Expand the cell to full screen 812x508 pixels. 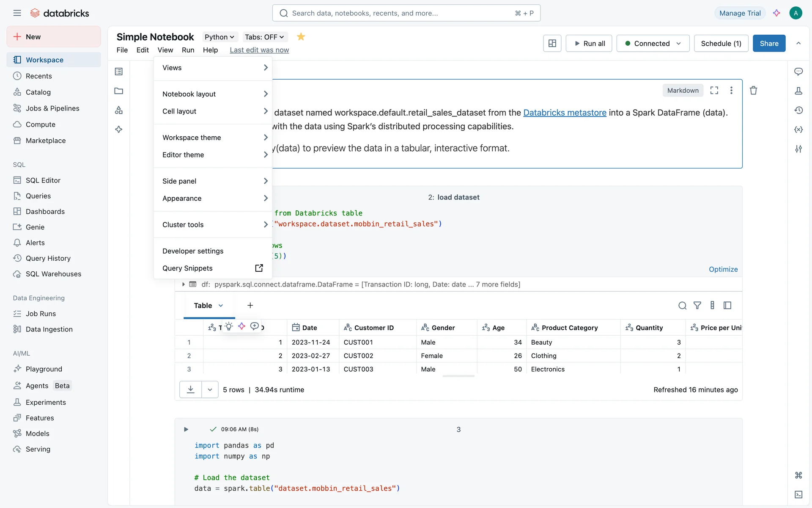[714, 91]
